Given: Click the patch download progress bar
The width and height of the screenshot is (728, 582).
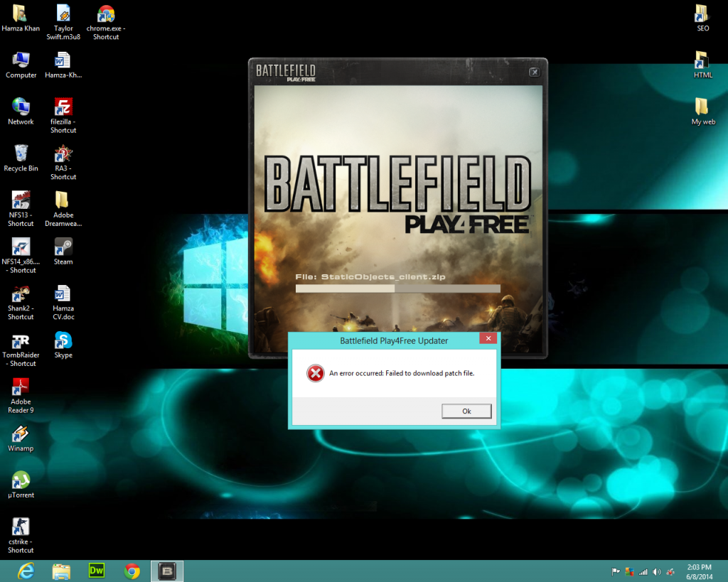Looking at the screenshot, I should tap(397, 289).
